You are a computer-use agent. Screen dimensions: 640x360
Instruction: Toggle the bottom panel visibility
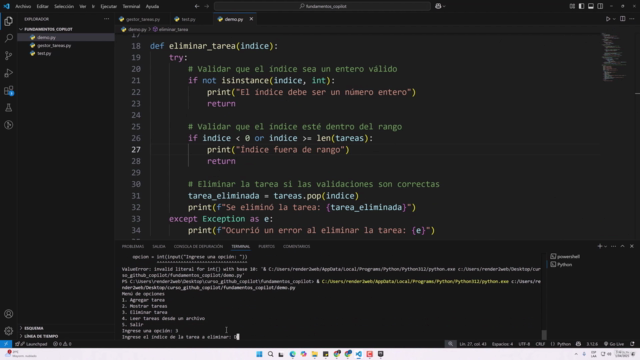click(x=591, y=6)
